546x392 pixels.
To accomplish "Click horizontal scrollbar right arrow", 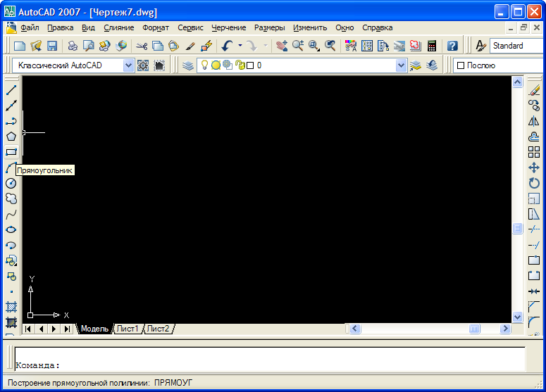I will pyautogui.click(x=505, y=329).
